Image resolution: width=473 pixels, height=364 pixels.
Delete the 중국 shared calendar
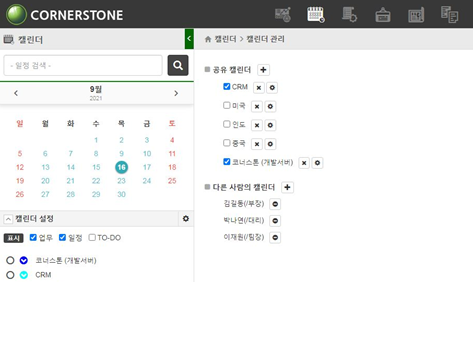click(x=257, y=144)
